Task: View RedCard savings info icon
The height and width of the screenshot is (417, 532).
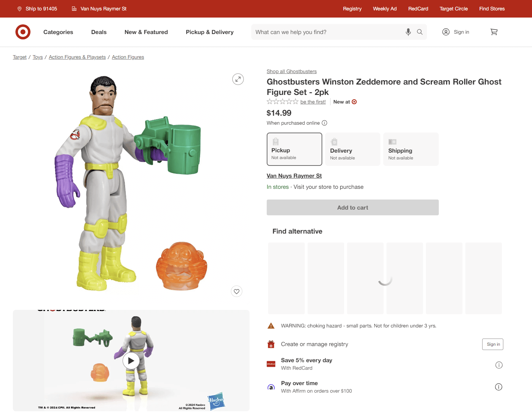Action: [x=499, y=365]
